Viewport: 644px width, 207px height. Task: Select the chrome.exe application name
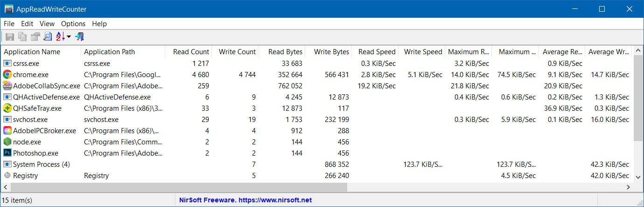tap(31, 74)
